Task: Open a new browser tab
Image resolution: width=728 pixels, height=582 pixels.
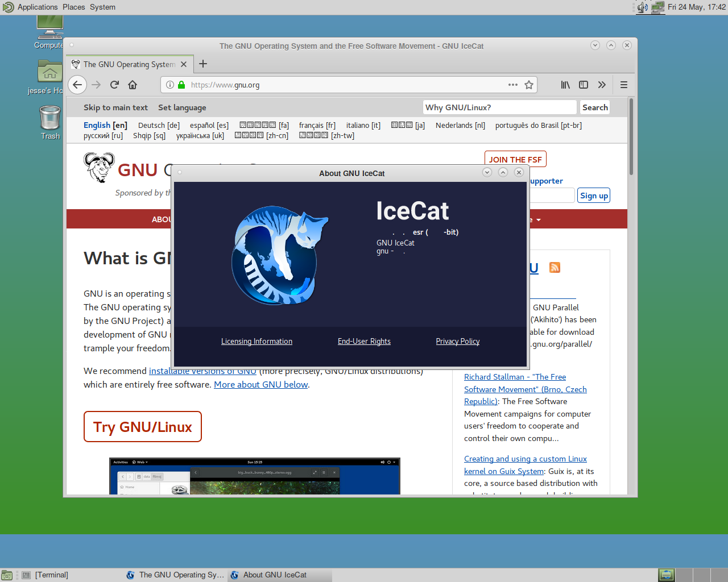Action: (x=203, y=64)
